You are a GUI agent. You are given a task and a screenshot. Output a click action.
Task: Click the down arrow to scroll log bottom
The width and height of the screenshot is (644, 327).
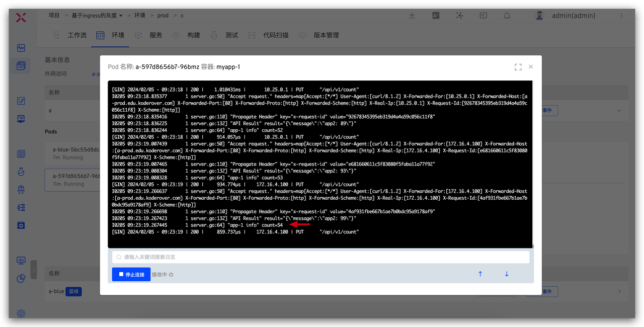pyautogui.click(x=507, y=274)
